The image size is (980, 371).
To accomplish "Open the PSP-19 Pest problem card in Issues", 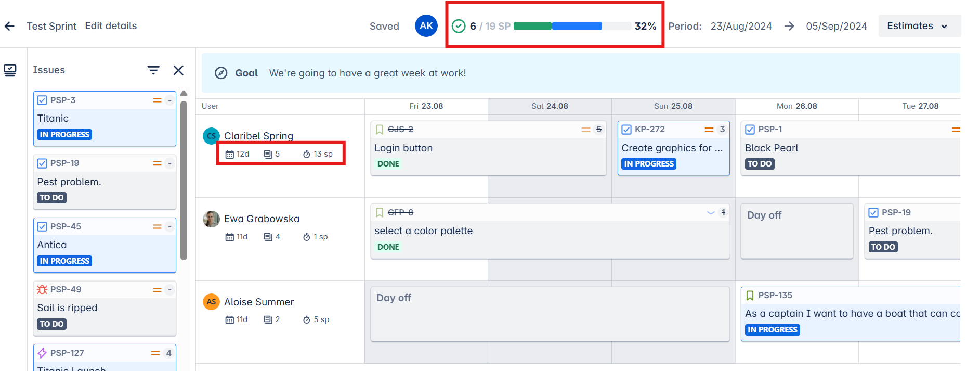I will [x=104, y=182].
